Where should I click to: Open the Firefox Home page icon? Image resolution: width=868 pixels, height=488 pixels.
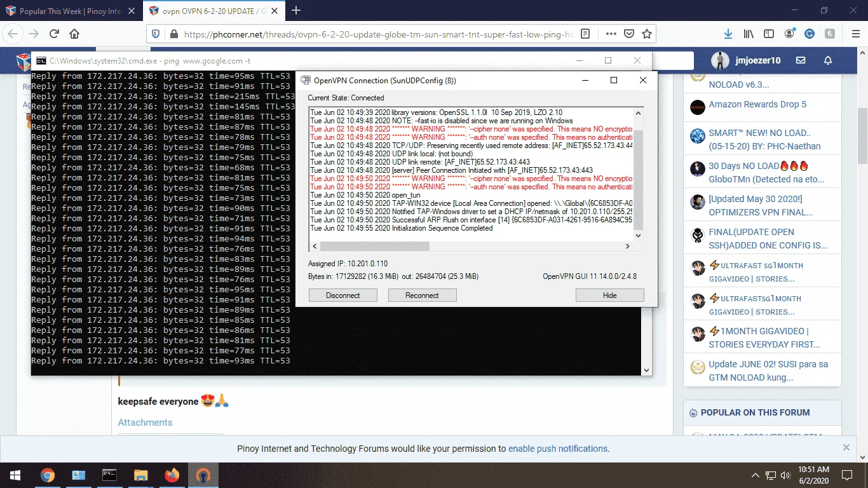click(x=74, y=34)
